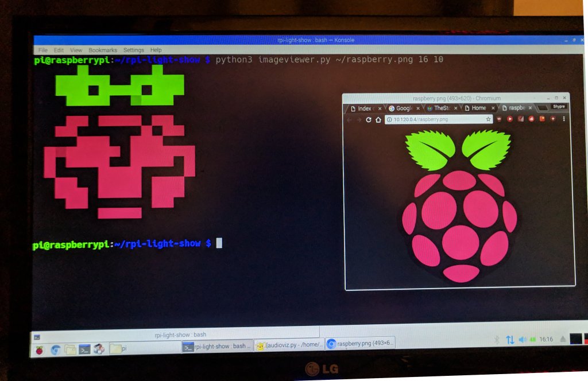Click the network up-down arrows tray icon
This screenshot has height=381, width=588.
pyautogui.click(x=510, y=340)
